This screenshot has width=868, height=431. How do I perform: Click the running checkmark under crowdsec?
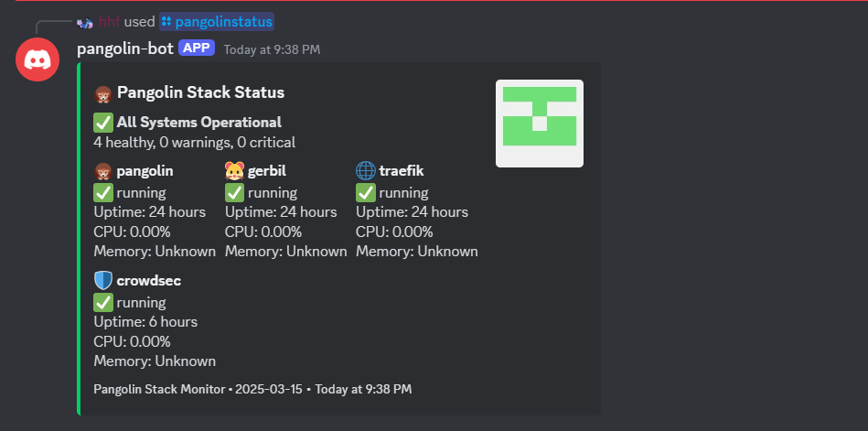(x=103, y=303)
